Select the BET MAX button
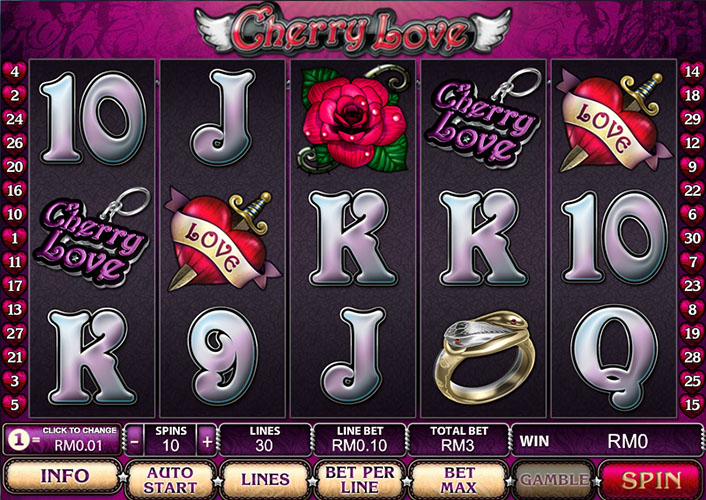 458,480
